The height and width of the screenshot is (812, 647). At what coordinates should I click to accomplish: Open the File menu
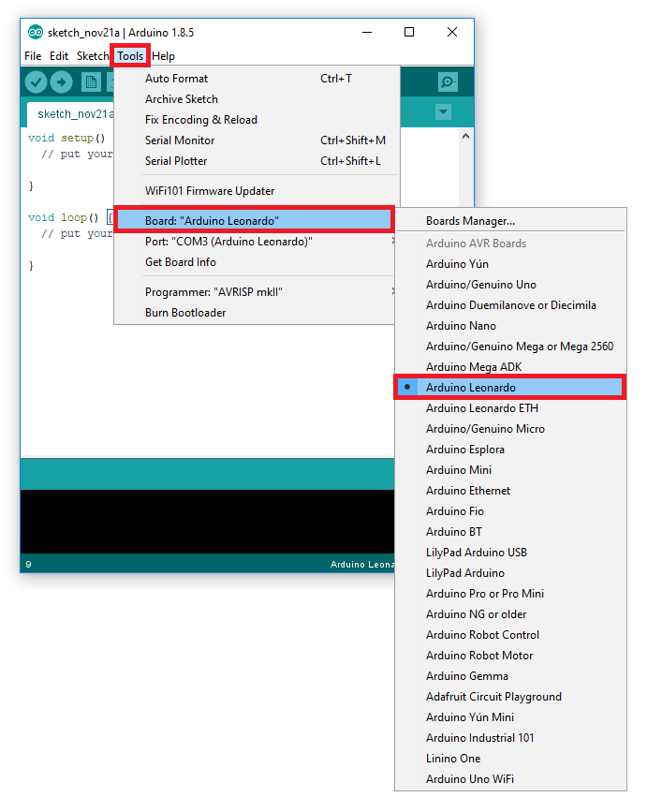[33, 56]
